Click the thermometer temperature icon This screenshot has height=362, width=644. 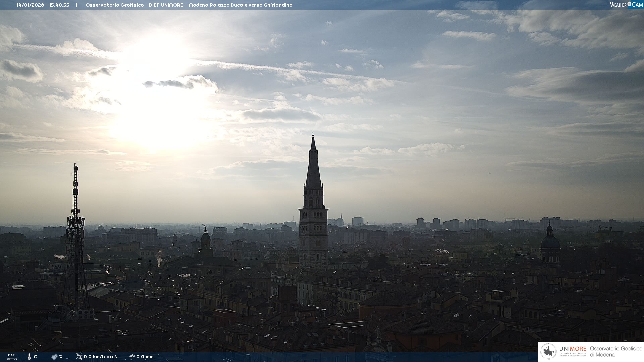[29, 357]
